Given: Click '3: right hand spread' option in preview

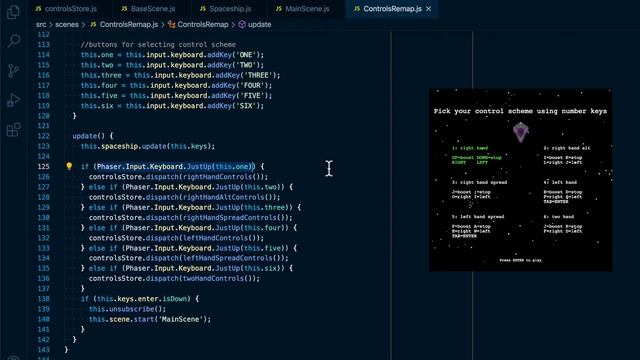Looking at the screenshot, I should pyautogui.click(x=479, y=182).
